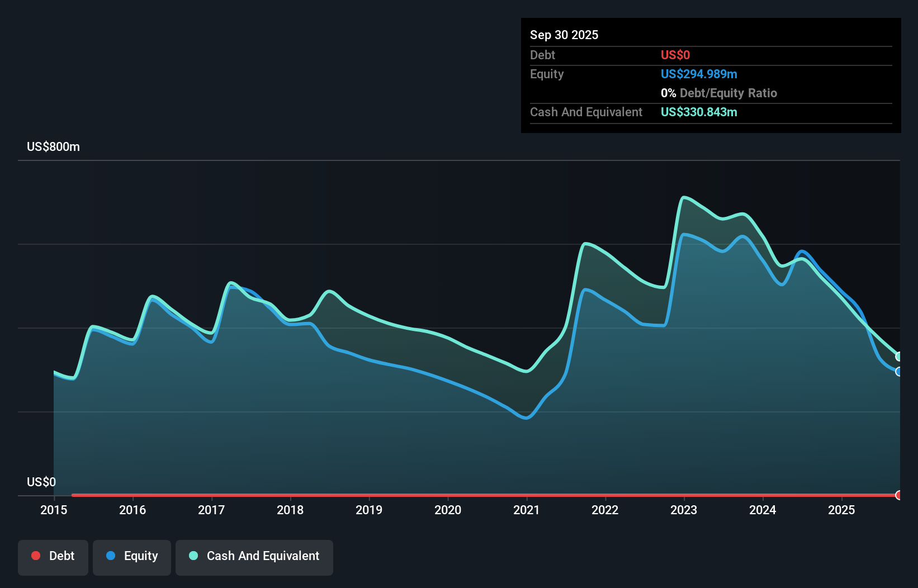This screenshot has height=588, width=918.
Task: Click the US$800m gridline label
Action: coord(53,146)
